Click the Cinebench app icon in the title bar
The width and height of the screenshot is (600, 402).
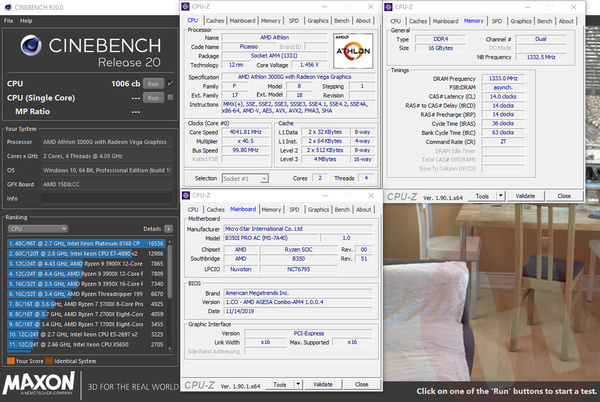(7, 7)
